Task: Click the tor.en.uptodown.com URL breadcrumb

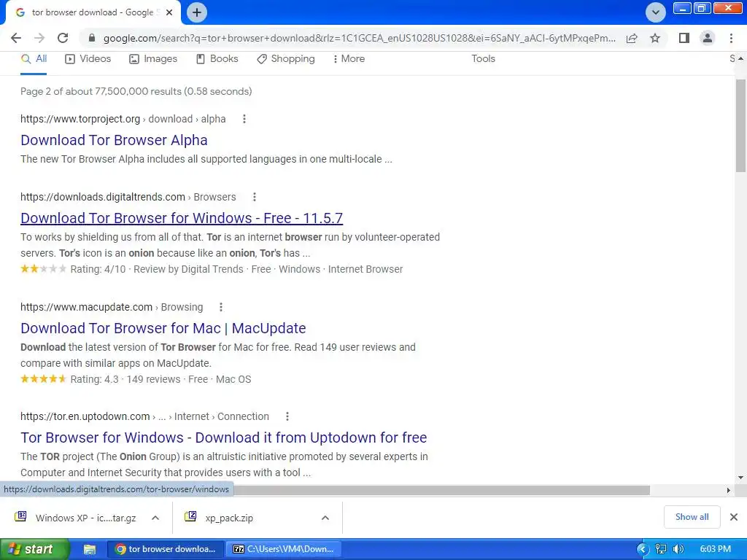Action: click(145, 416)
